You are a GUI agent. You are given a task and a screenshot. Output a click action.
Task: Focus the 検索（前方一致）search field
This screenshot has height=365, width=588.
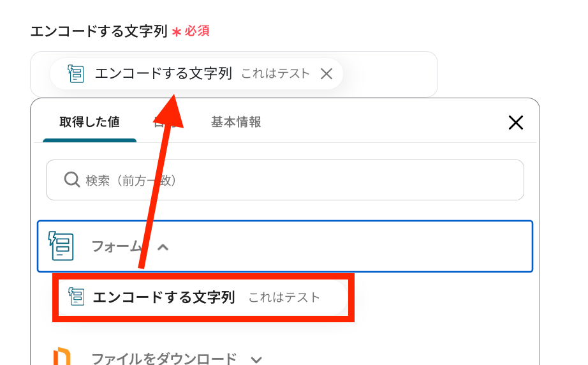click(293, 180)
